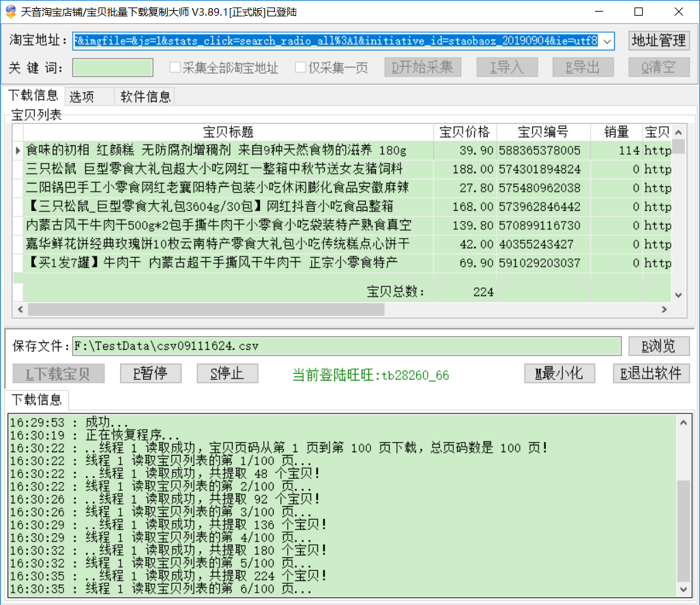Viewport: 700px width, 605px height.
Task: Click the 浏览 button for save file
Action: tap(658, 346)
